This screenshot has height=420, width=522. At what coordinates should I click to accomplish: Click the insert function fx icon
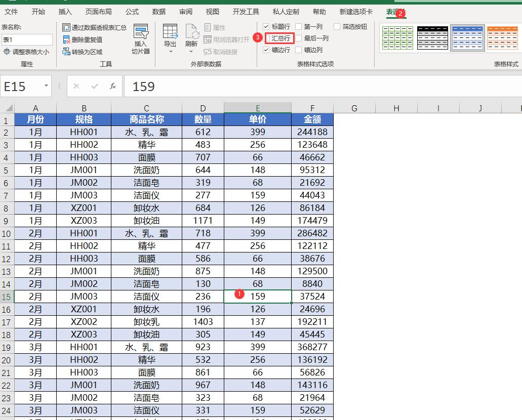coord(113,86)
